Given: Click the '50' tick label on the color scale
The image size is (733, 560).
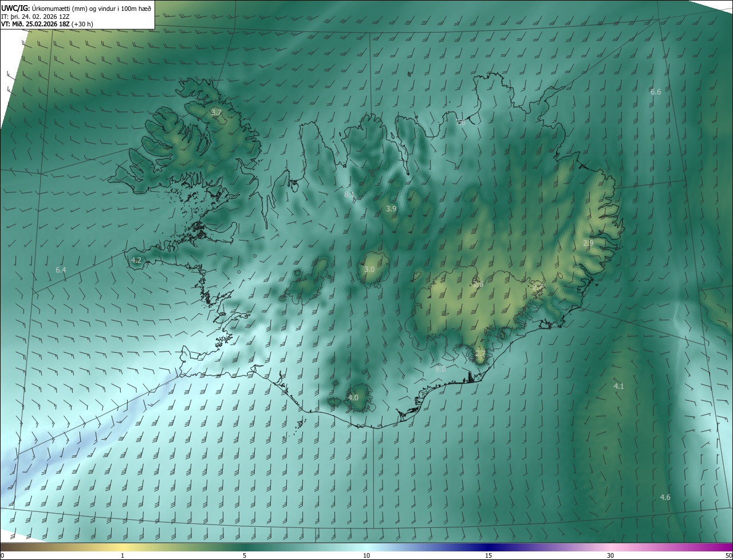Looking at the screenshot, I should (x=728, y=555).
